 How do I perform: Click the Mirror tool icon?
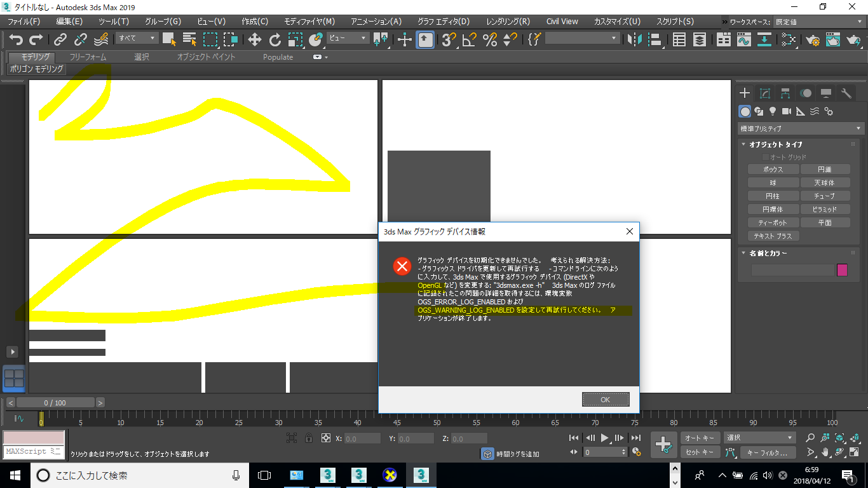(634, 39)
